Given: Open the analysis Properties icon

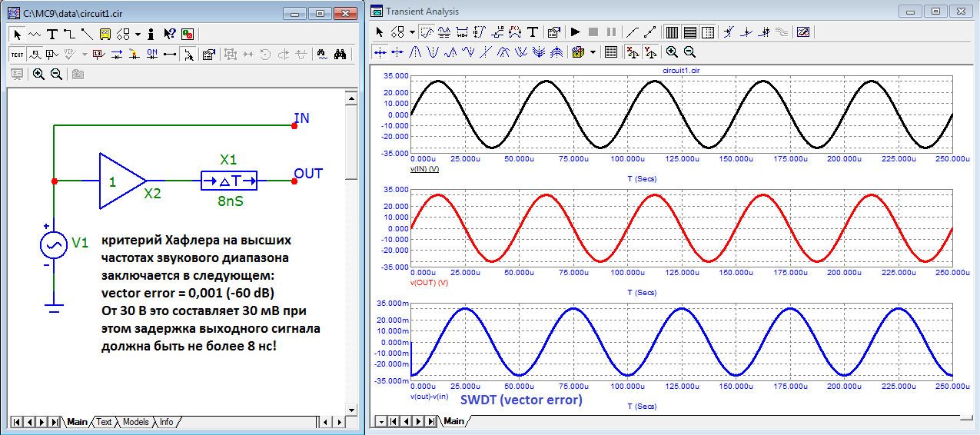Looking at the screenshot, I should (553, 32).
